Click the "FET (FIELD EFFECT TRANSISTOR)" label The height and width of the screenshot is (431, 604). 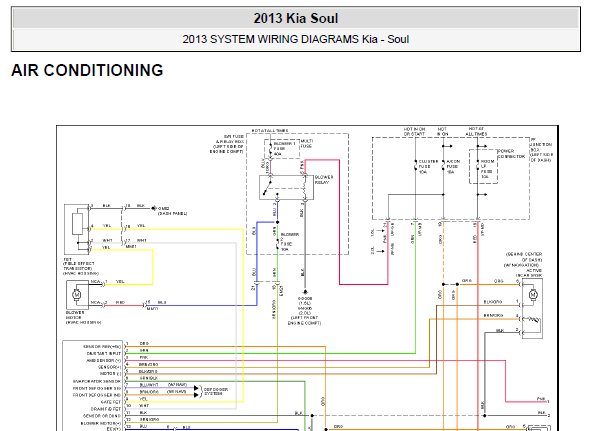tap(79, 264)
